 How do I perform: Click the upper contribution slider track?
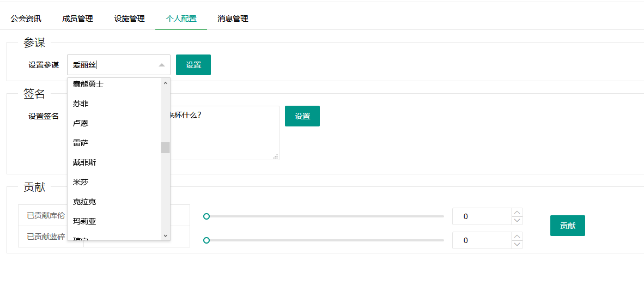click(x=325, y=216)
